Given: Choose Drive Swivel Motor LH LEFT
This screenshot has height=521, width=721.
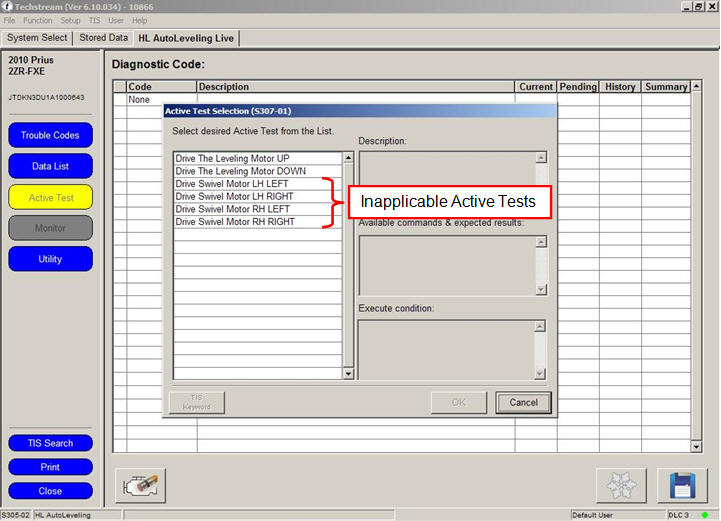Looking at the screenshot, I should tap(233, 184).
